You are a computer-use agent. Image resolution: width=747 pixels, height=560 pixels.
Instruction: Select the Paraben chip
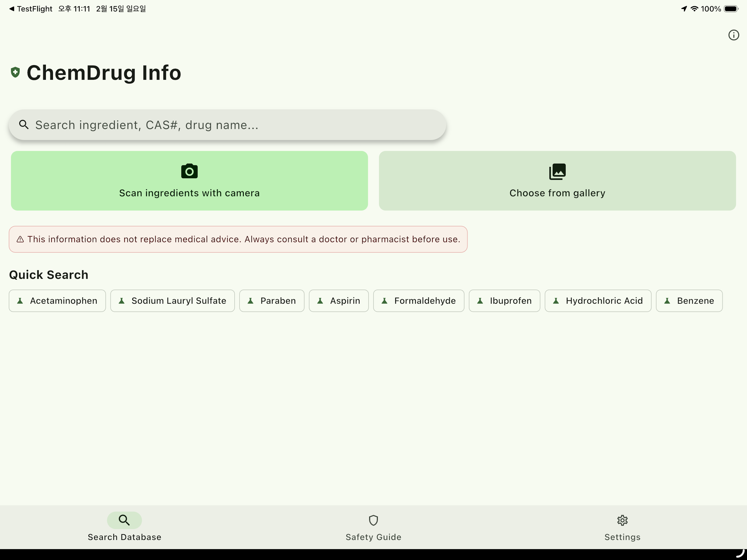(x=272, y=301)
